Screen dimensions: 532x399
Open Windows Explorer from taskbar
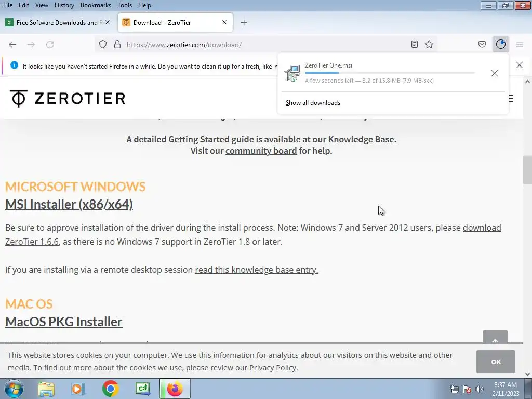click(x=46, y=389)
